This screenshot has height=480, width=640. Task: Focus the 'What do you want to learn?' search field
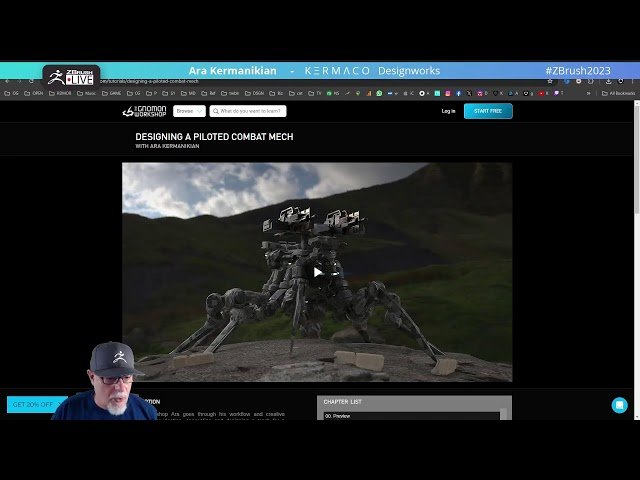248,111
